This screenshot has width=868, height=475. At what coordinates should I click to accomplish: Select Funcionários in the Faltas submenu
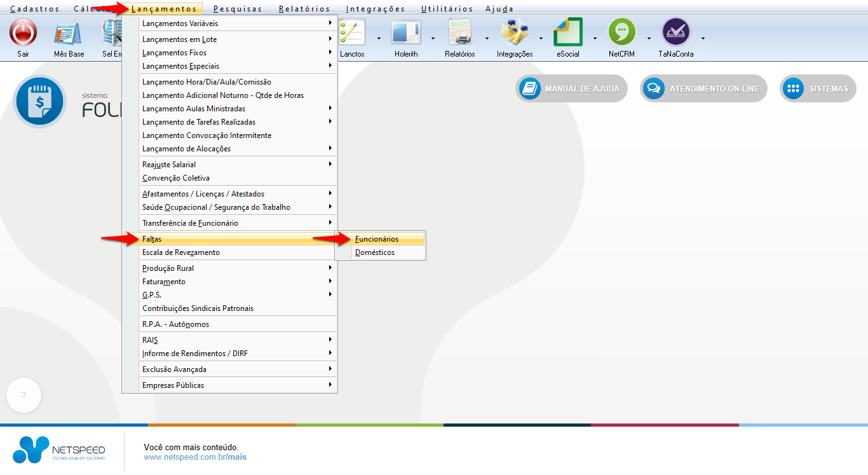377,239
